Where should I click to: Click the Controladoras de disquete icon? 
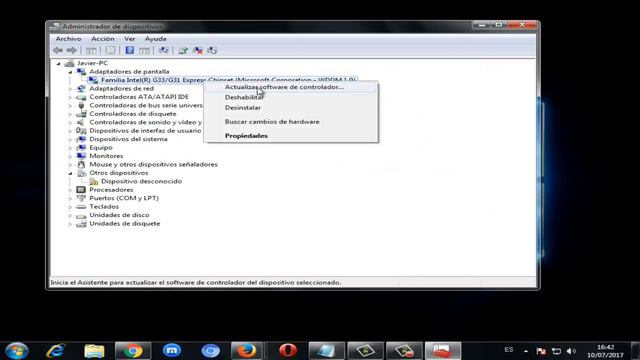tap(81, 114)
